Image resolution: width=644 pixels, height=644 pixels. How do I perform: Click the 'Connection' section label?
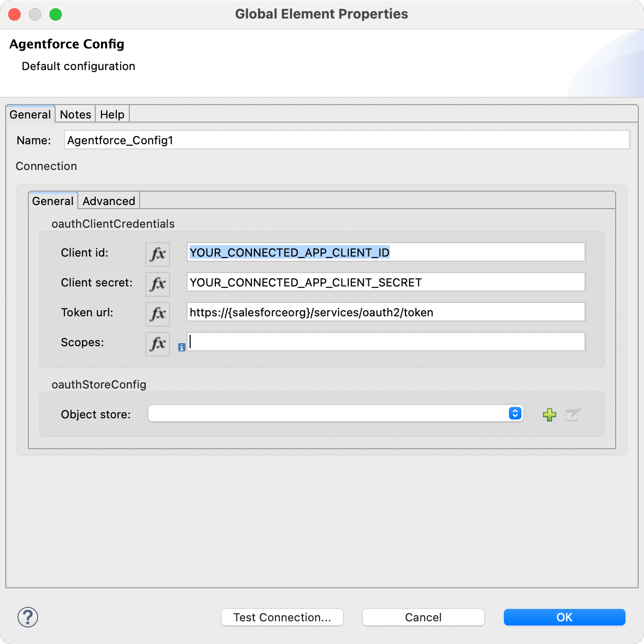pyautogui.click(x=46, y=166)
